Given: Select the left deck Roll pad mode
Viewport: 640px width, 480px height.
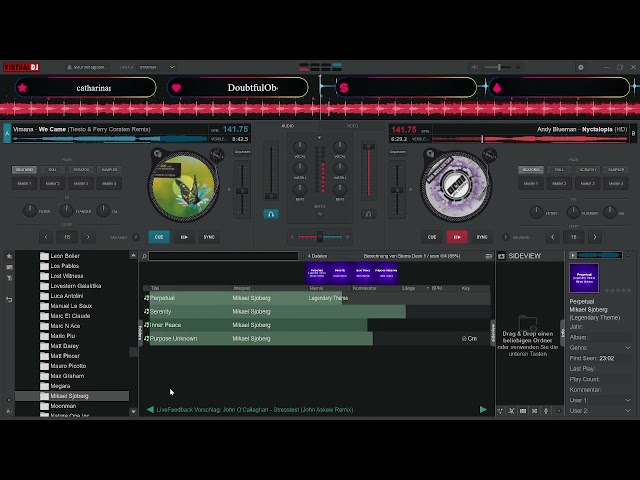Looking at the screenshot, I should [x=53, y=169].
